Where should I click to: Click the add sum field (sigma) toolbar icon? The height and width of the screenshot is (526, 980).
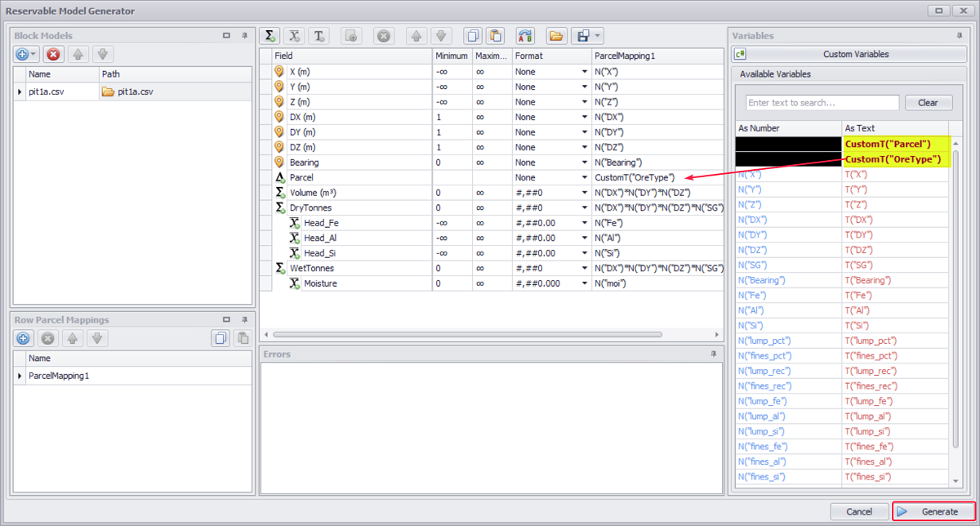click(x=269, y=36)
